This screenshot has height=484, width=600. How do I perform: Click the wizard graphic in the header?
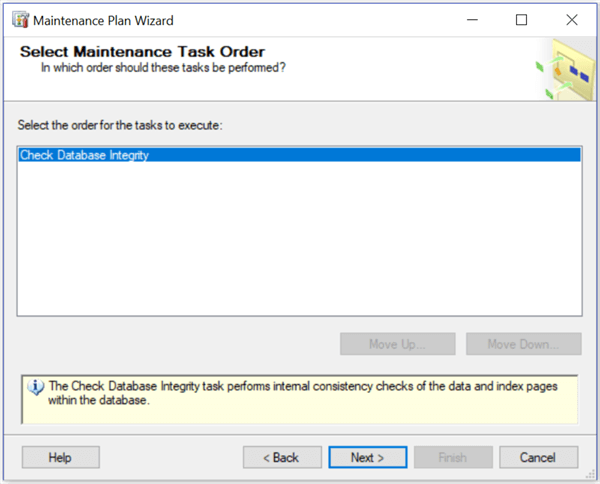point(561,68)
